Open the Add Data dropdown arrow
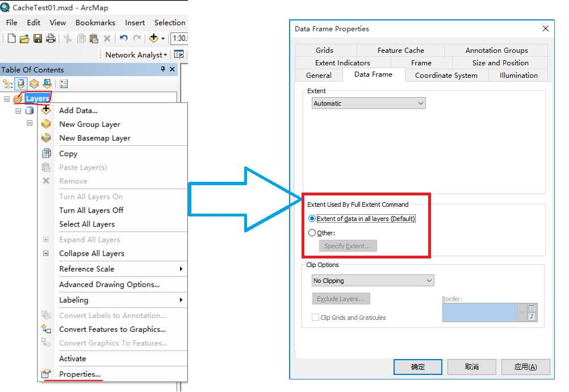The height and width of the screenshot is (392, 569). pyautogui.click(x=162, y=39)
